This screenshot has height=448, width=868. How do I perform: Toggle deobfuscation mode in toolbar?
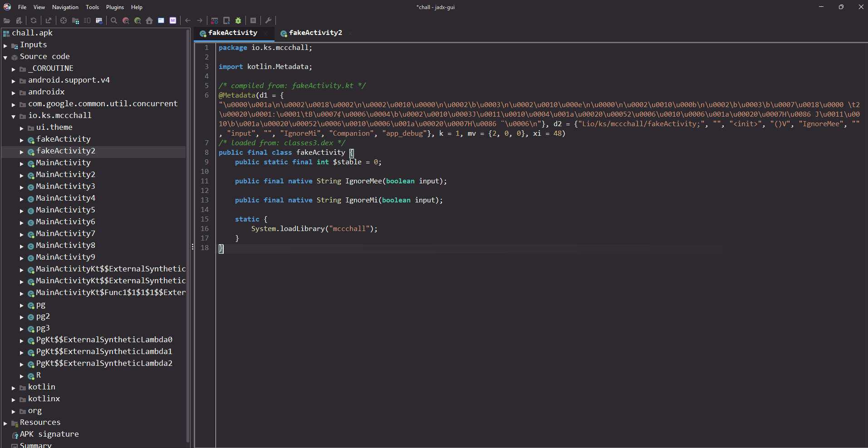pos(215,20)
